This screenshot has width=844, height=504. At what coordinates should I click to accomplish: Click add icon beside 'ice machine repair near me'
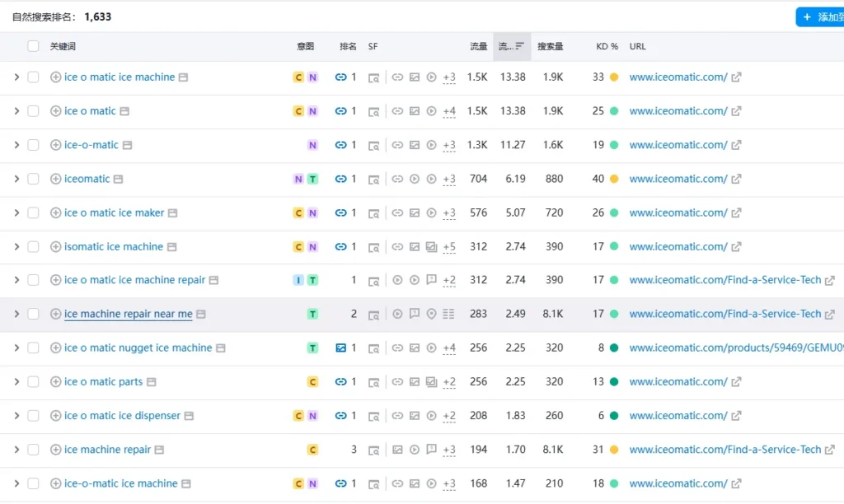click(55, 314)
